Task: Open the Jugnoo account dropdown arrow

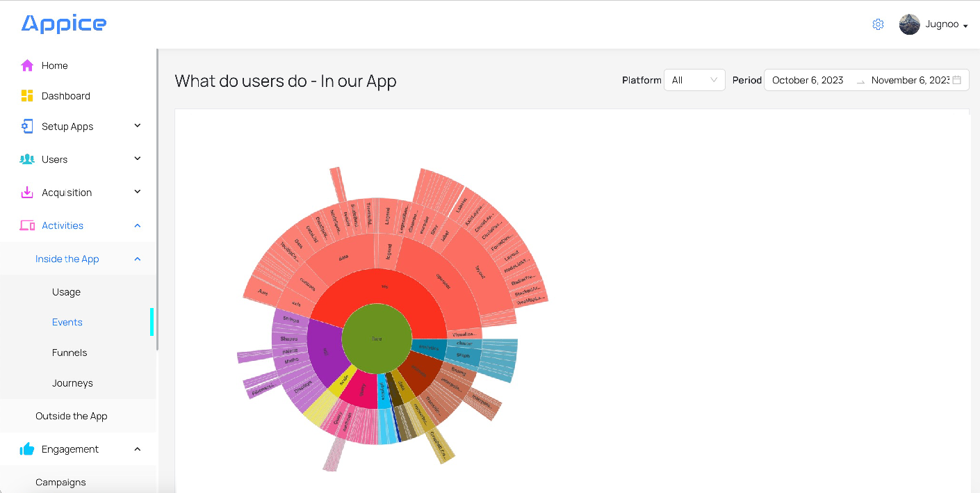Action: coord(966,26)
